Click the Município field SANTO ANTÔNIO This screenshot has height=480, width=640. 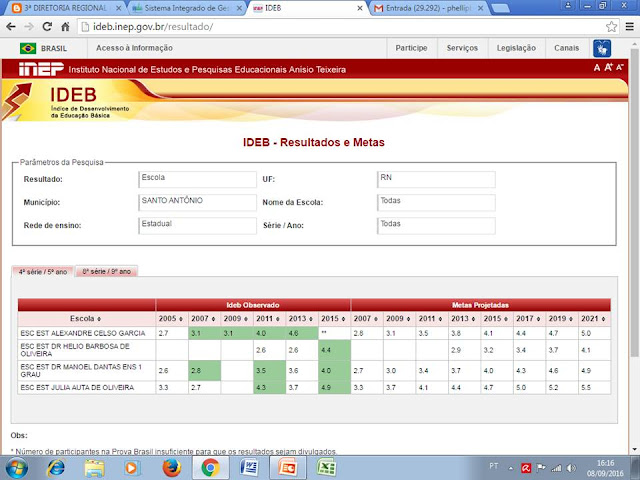tap(198, 202)
